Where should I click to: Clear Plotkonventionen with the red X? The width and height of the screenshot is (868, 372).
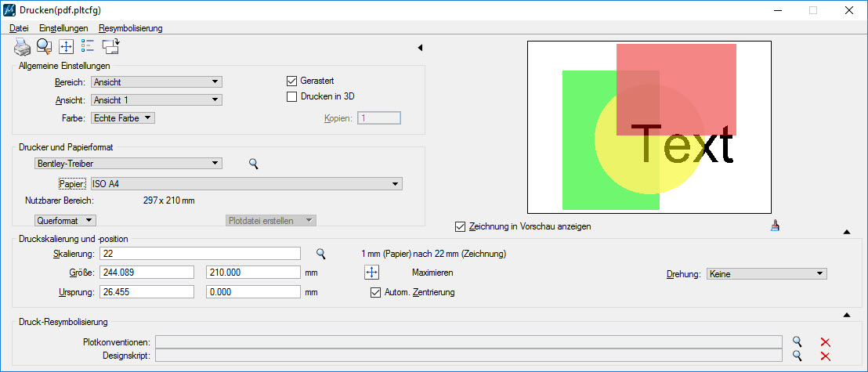tap(826, 343)
